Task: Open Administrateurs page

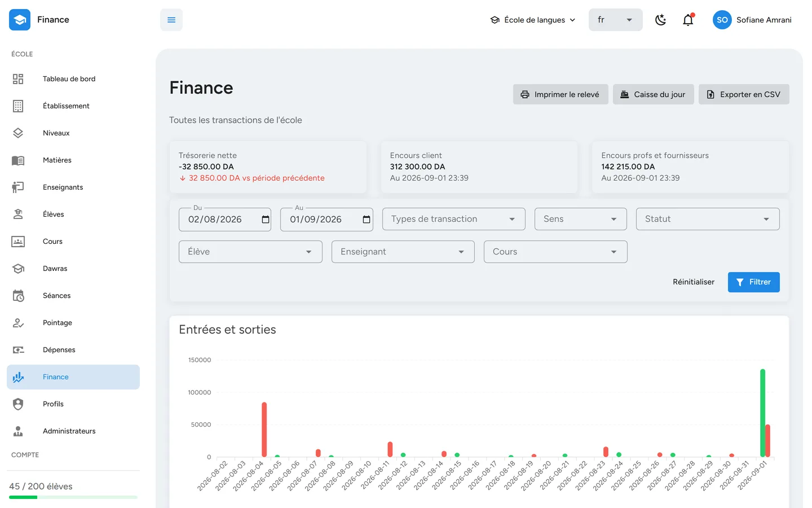Action: (x=73, y=431)
